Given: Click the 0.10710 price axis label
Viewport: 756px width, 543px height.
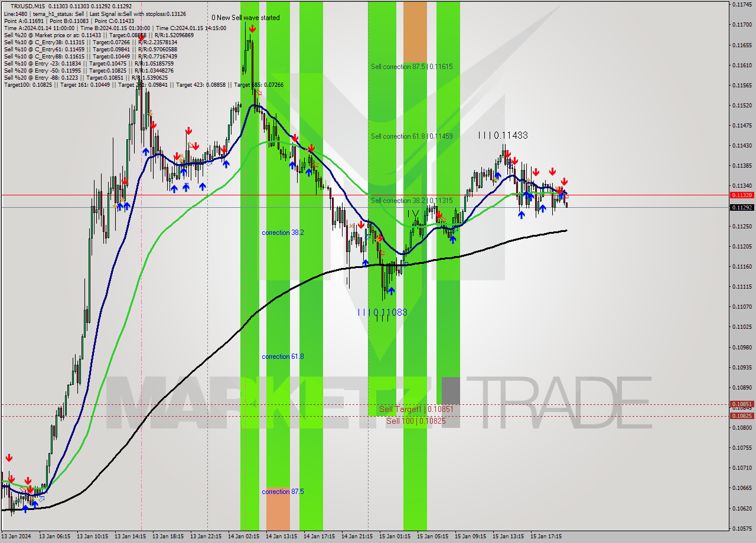Looking at the screenshot, I should (742, 468).
